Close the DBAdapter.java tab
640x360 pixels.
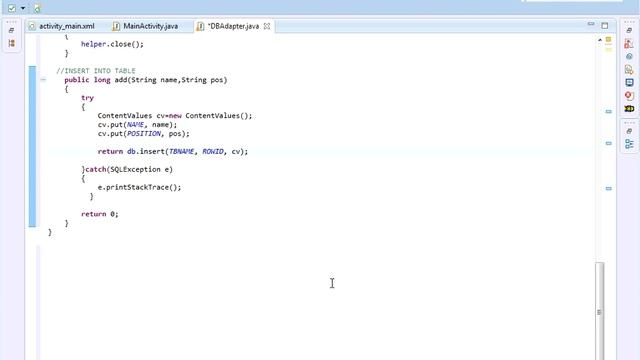(267, 26)
